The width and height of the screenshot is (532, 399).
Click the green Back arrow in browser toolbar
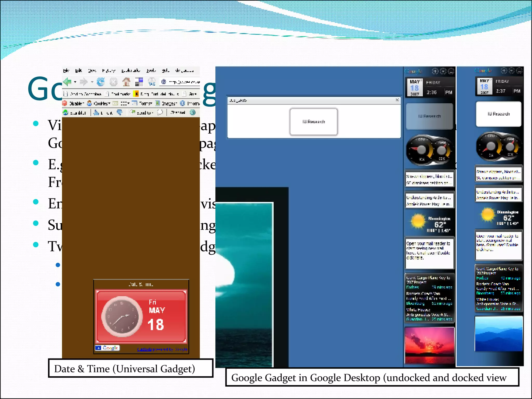click(67, 82)
